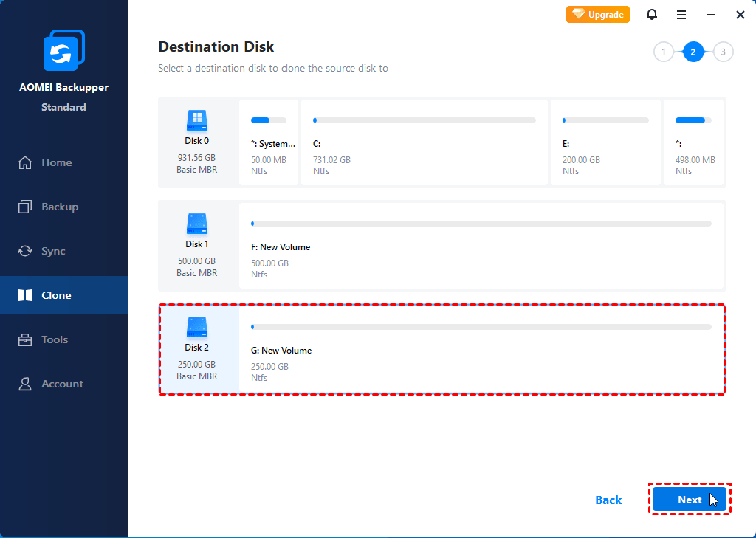756x538 pixels.
Task: Click the Disk 1 drive icon
Action: point(196,224)
